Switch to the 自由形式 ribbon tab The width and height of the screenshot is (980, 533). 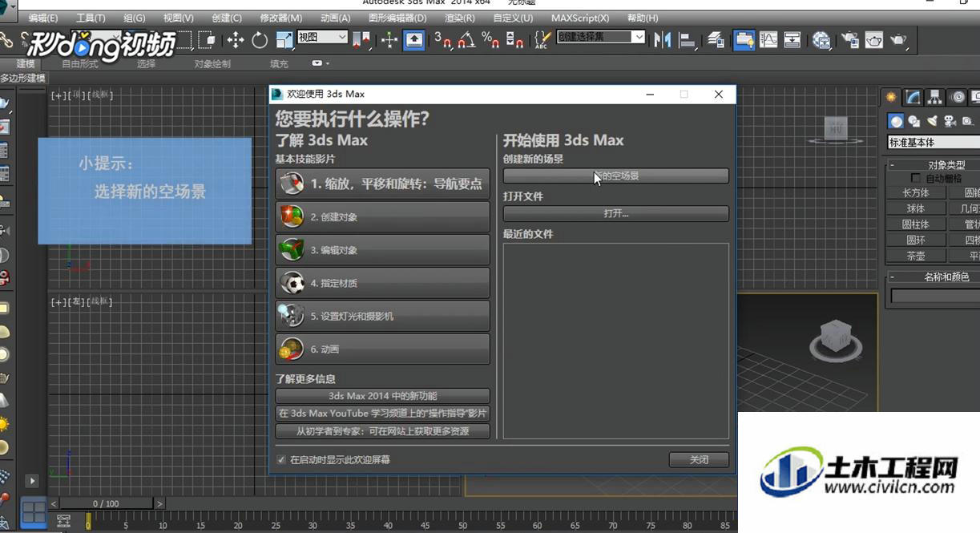pos(80,63)
